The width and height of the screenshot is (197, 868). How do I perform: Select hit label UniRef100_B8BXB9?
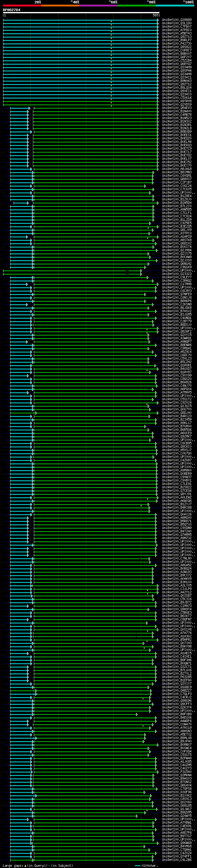click(x=176, y=132)
